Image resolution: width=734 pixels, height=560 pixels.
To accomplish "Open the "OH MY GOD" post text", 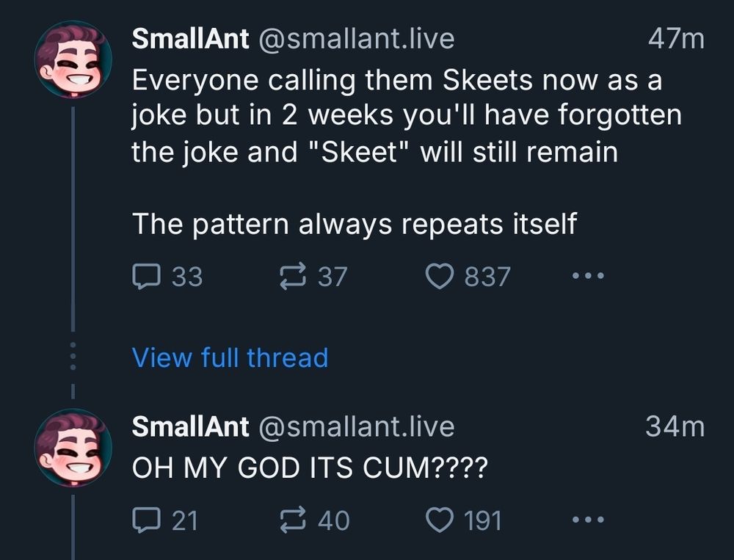I will (308, 468).
